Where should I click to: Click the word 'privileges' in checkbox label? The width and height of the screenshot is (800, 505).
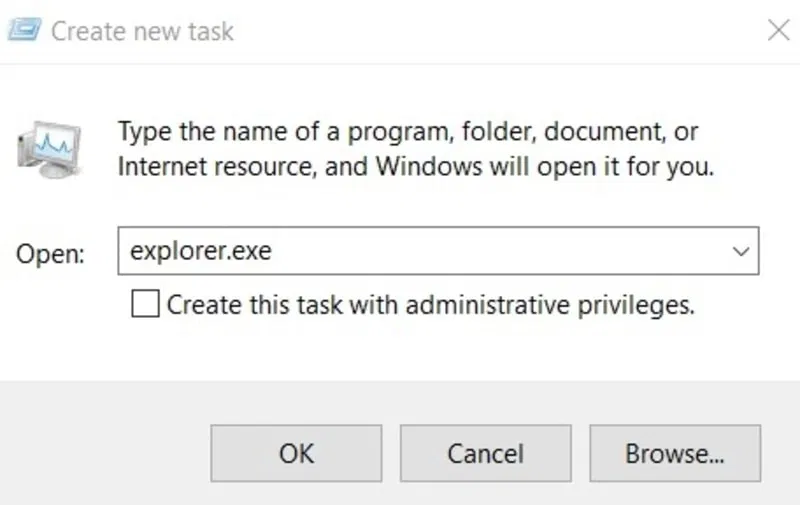click(x=636, y=305)
